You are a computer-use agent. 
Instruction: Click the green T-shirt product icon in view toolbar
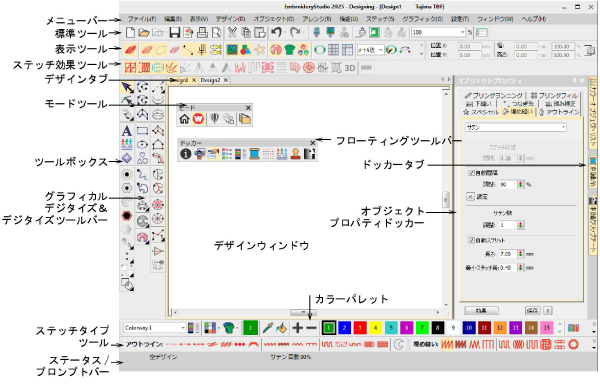click(x=290, y=50)
